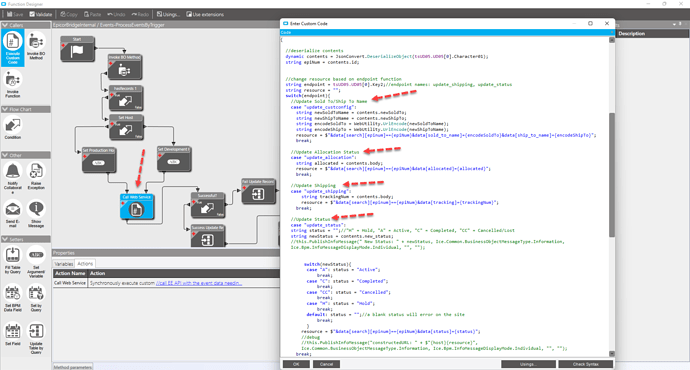Click Cancel in Enter Custom Code dialog
690x370 pixels.
pos(326,364)
